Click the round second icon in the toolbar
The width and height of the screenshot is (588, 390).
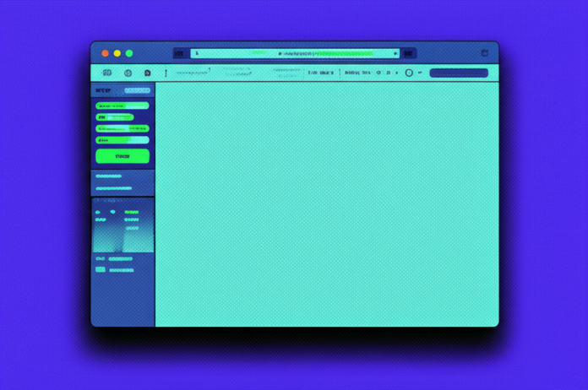[x=128, y=73]
